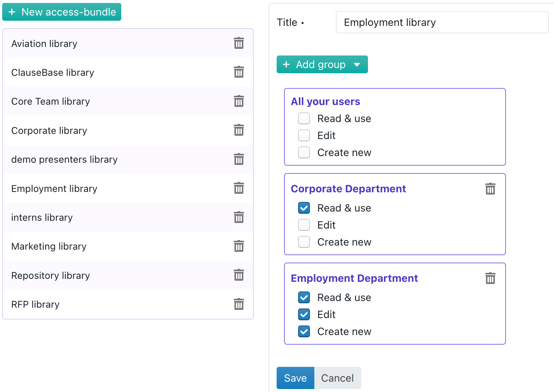The height and width of the screenshot is (392, 554).
Task: Select Repository library from the list
Action: click(x=51, y=276)
